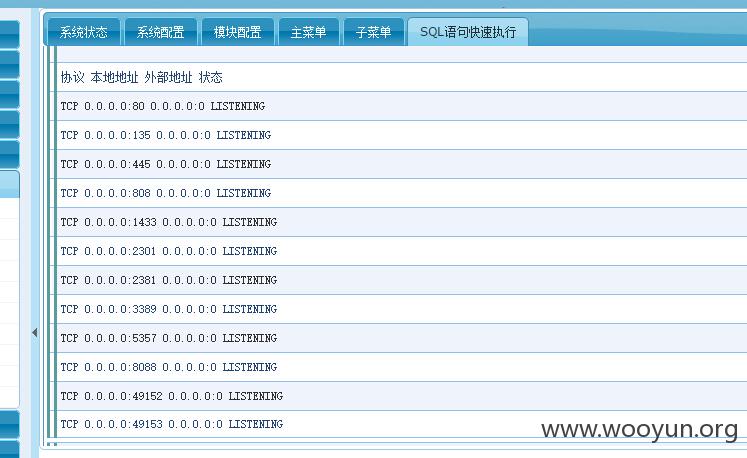Viewport: 747px width, 458px height.
Task: Open the 系统配置 tab
Action: [161, 32]
